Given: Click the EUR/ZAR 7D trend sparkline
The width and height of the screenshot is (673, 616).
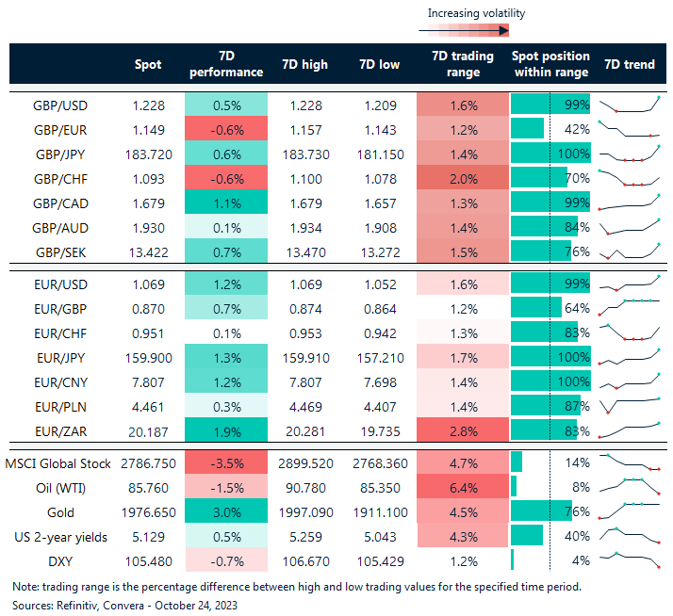Looking at the screenshot, I should [629, 429].
